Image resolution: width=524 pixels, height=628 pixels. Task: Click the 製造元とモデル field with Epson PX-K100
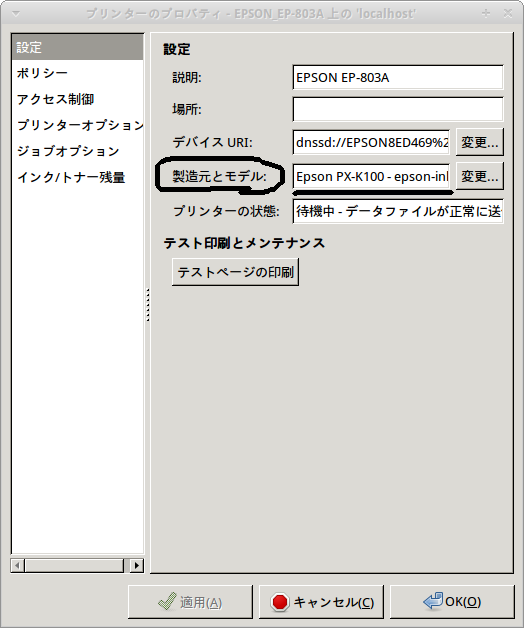[371, 176]
